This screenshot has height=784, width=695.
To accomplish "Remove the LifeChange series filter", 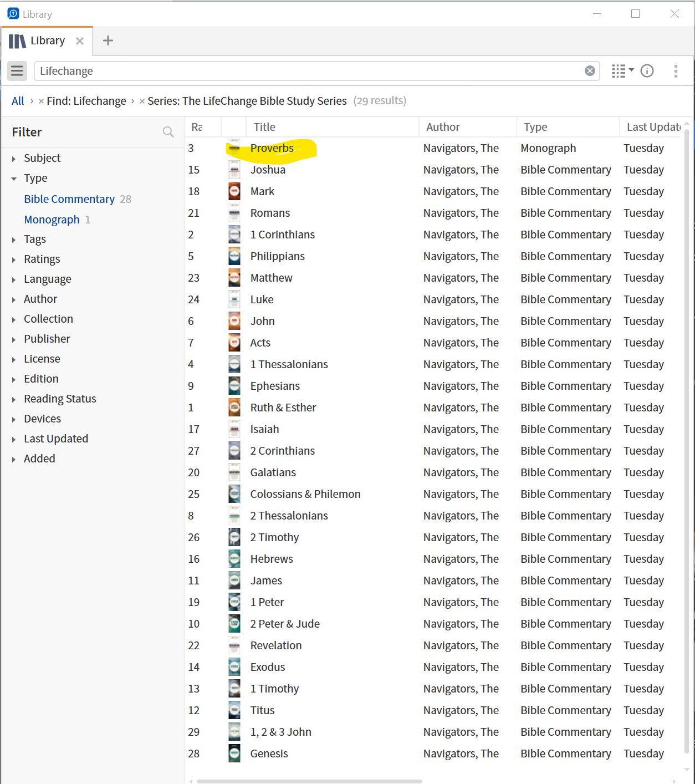I will coord(142,101).
